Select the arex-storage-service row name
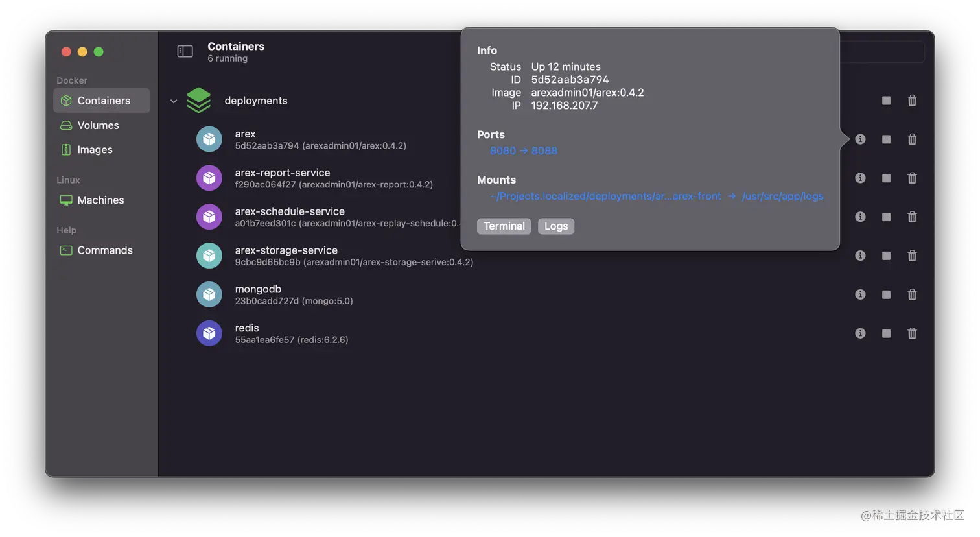The height and width of the screenshot is (537, 980). pyautogui.click(x=286, y=250)
